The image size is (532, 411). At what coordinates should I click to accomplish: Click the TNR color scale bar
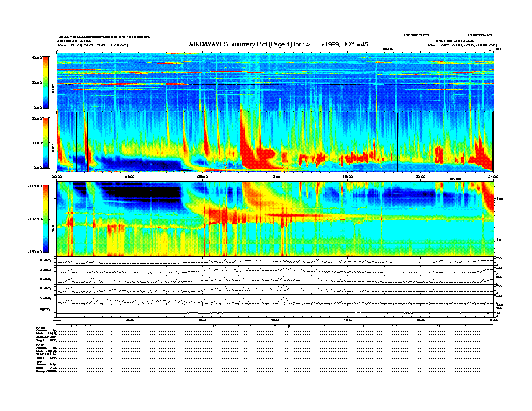click(x=46, y=219)
